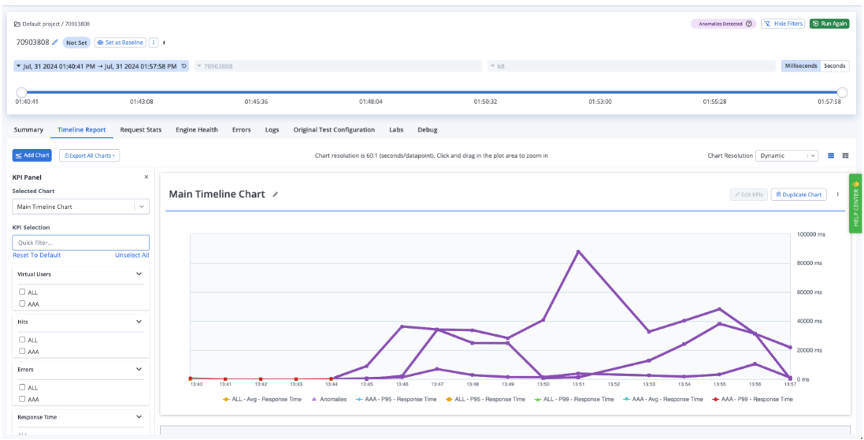Click the Set as Baseline button
The width and height of the screenshot is (864, 440).
click(120, 42)
